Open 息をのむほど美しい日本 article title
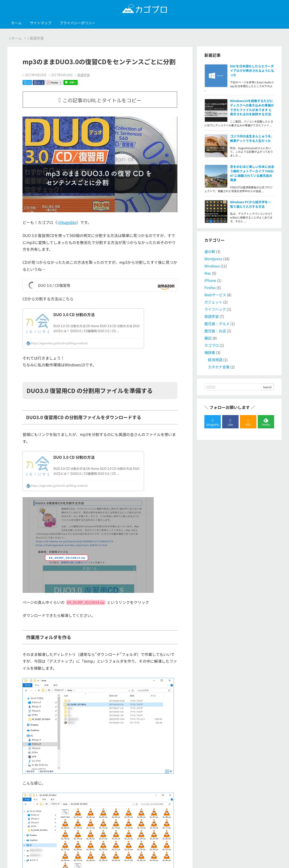Screen dimensions: 289x868 [x=252, y=173]
